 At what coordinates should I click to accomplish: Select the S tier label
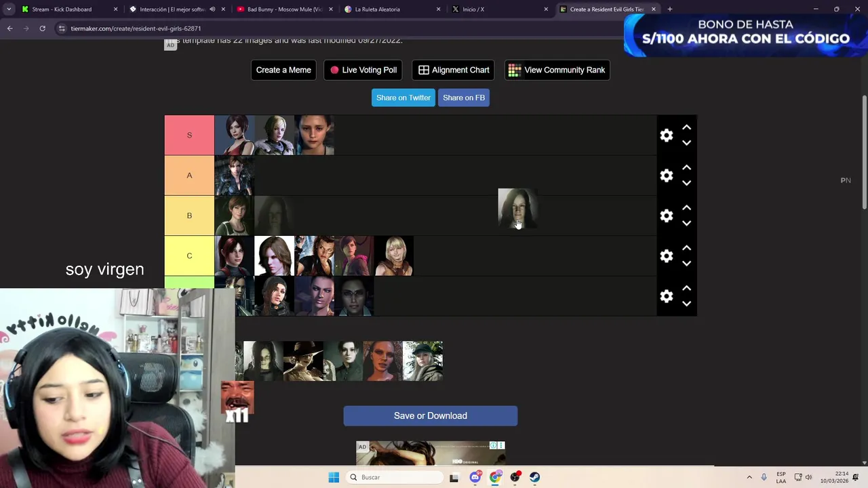click(189, 136)
